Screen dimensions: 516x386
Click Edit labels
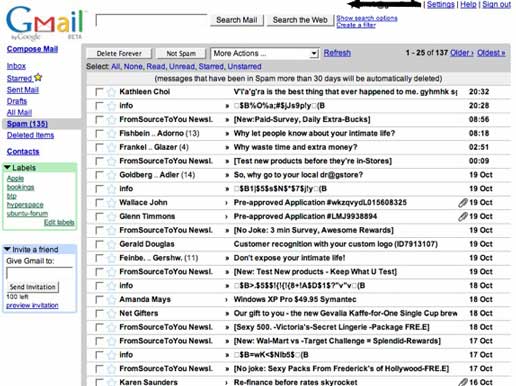click(x=59, y=222)
